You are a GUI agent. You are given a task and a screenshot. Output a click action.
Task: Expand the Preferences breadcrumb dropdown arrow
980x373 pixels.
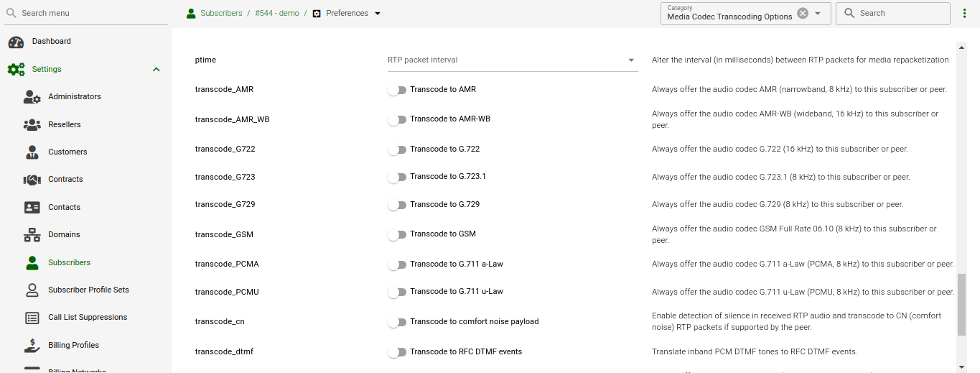[x=378, y=14]
